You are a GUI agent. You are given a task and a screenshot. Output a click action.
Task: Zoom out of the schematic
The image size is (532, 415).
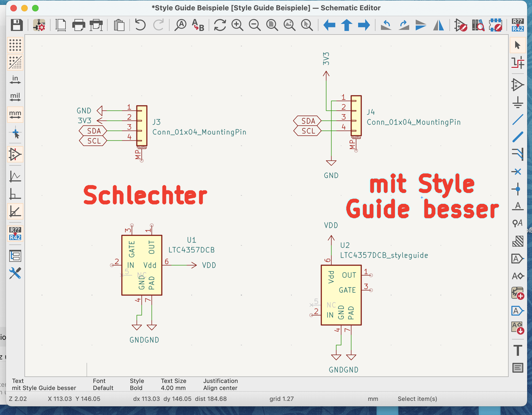tap(255, 25)
